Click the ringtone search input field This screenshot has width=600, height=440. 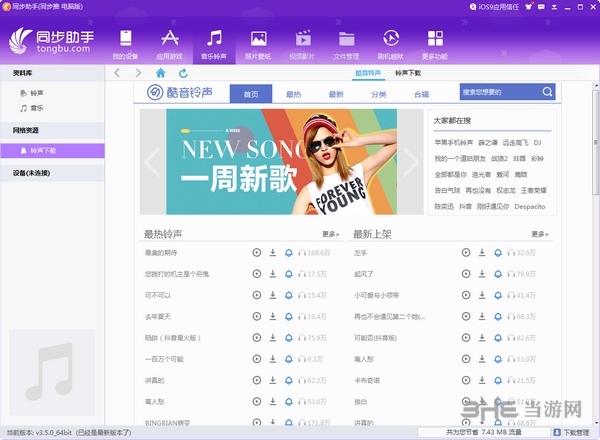coord(499,92)
